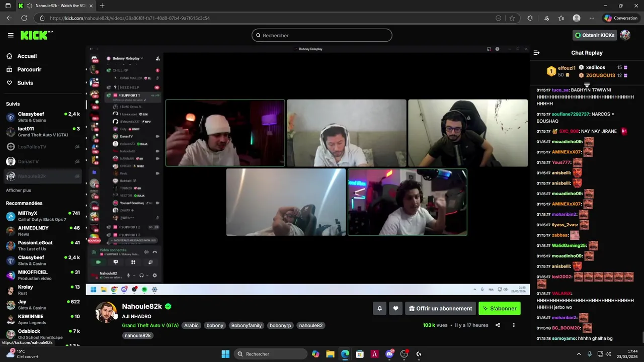Image resolution: width=644 pixels, height=362 pixels.
Task: Click the browser address bar URL
Action: click(130, 18)
